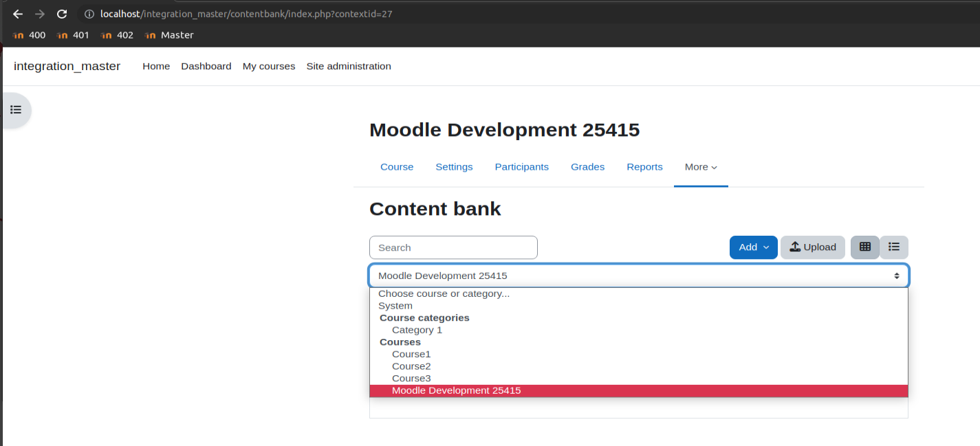Open the Reports tab
The height and width of the screenshot is (446, 980).
tap(644, 167)
